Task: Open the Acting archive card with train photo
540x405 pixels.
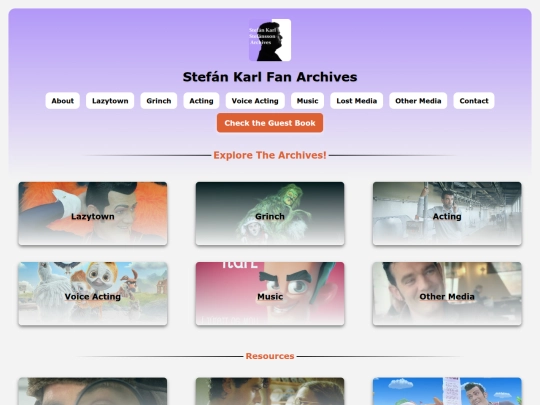Action: [447, 214]
